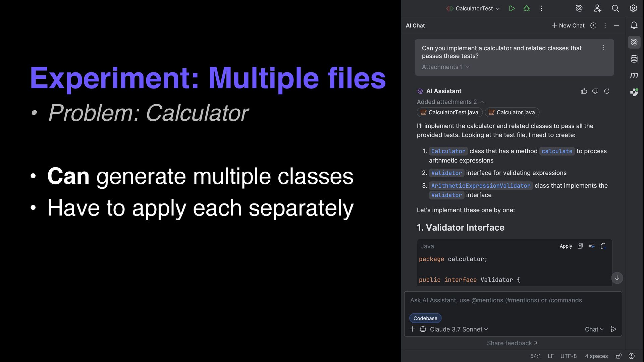Run CalculatorTest with green play icon
The height and width of the screenshot is (362, 644).
click(512, 8)
